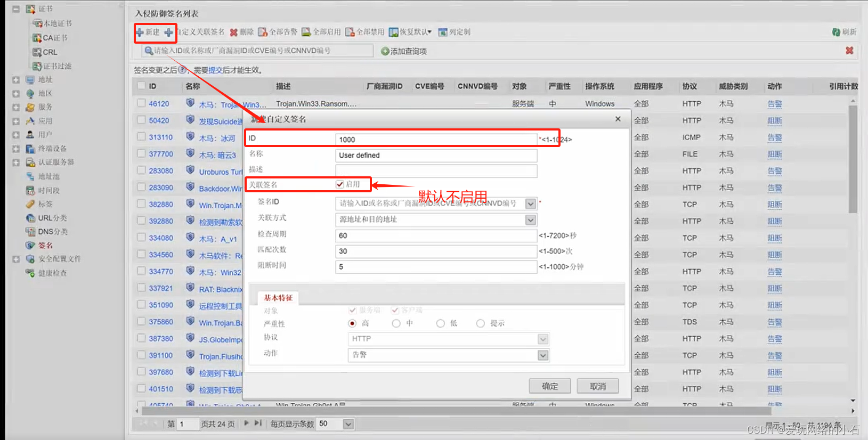Open 标签 in the sidebar

39,204
